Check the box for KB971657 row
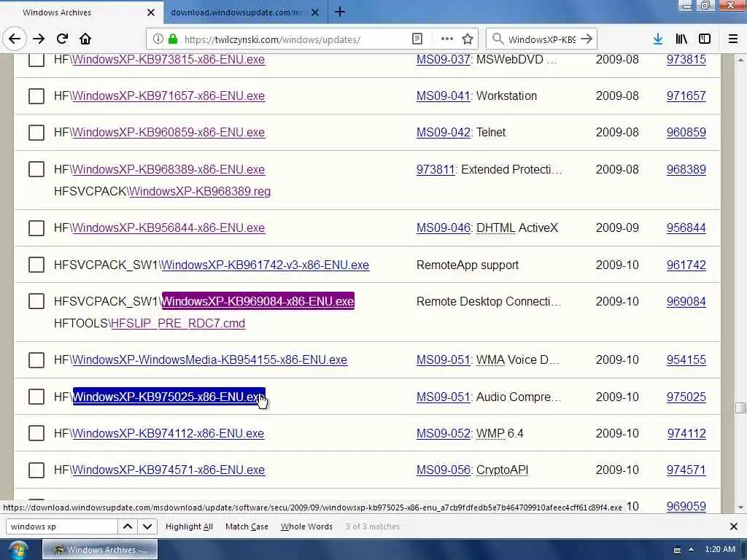Viewport: 747px width, 560px height. [x=36, y=96]
